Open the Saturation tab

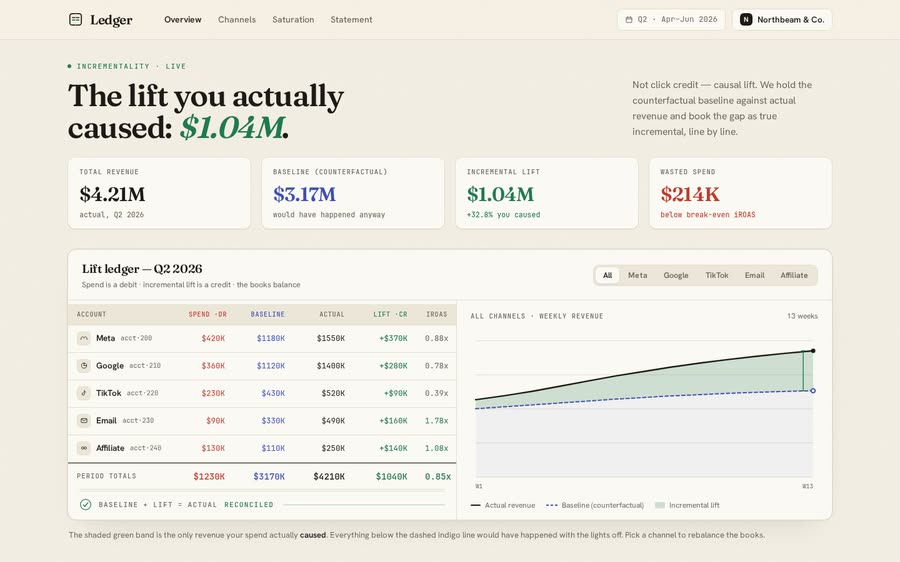point(293,20)
